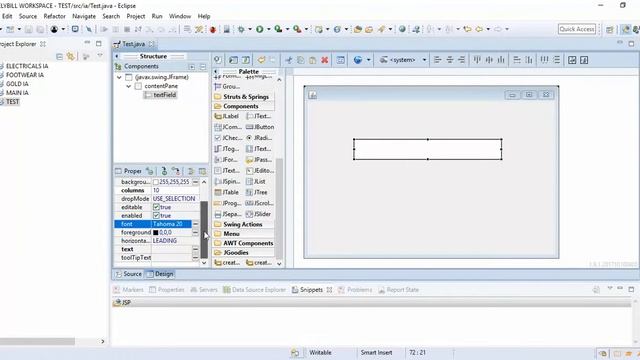Click the replicate height icon
Screen dimensions: 640x360
pyautogui.click(x=529, y=60)
